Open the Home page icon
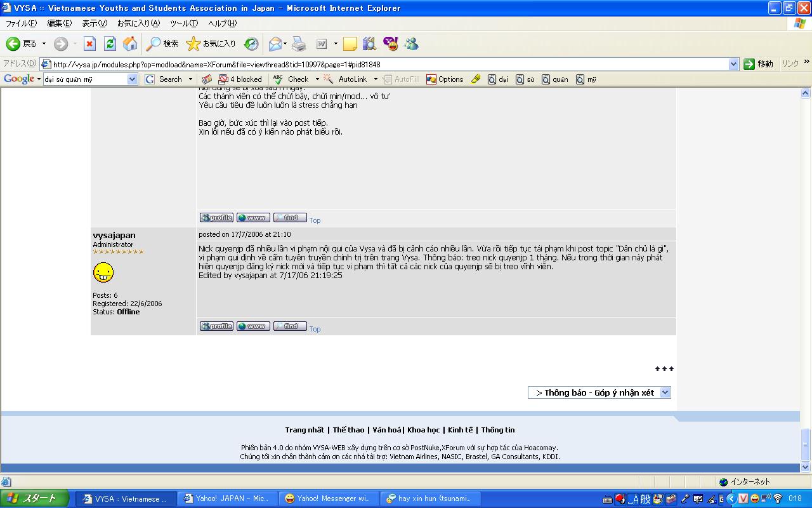The image size is (812, 508). point(130,44)
